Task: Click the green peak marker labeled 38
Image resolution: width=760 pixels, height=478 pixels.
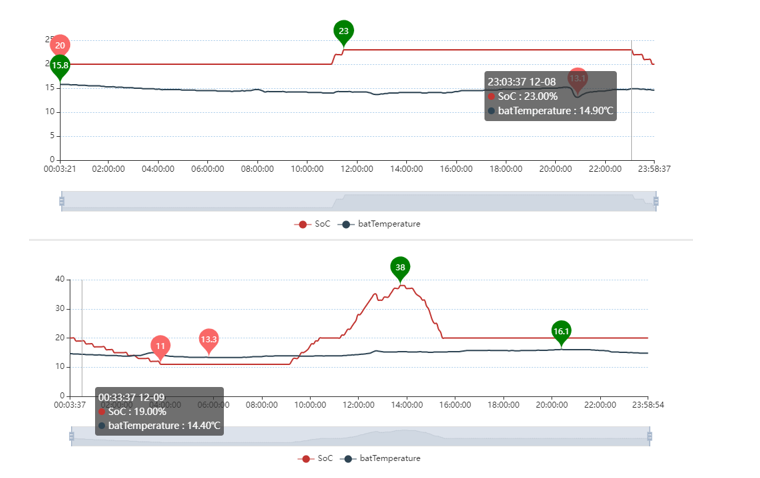Action: point(400,267)
